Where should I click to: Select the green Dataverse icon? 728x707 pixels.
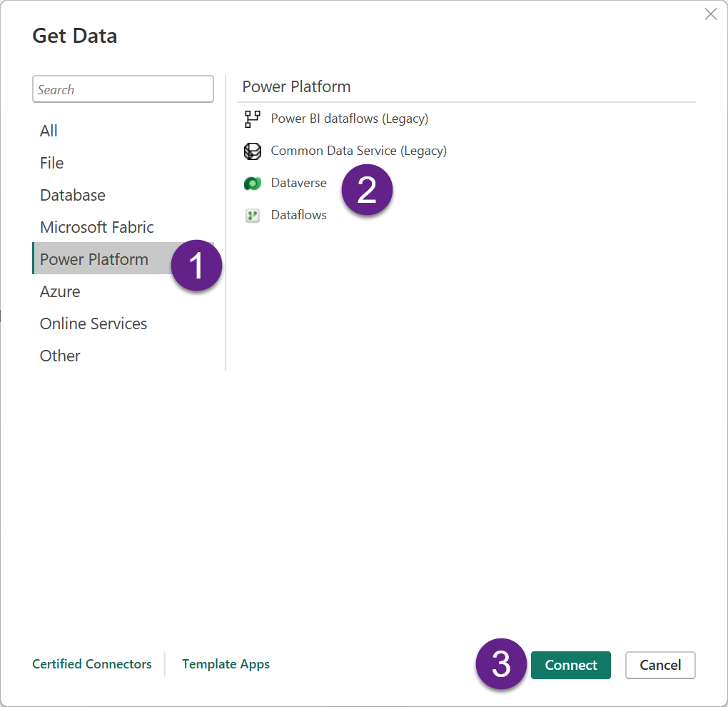[252, 184]
